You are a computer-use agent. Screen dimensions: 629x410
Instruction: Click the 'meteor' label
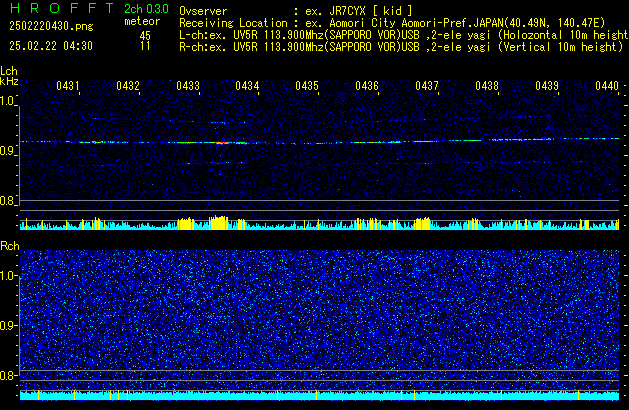click(x=142, y=21)
